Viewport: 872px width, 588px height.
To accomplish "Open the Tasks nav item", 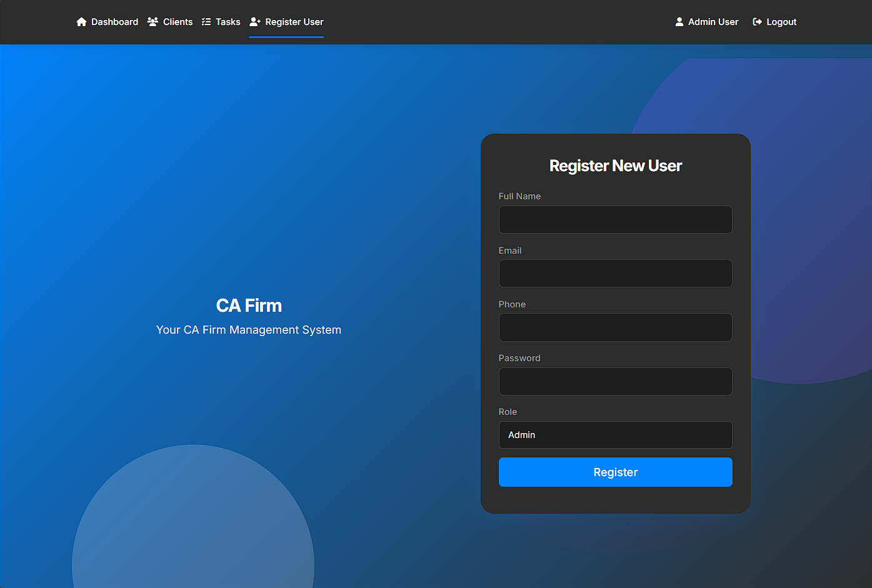I will point(221,22).
